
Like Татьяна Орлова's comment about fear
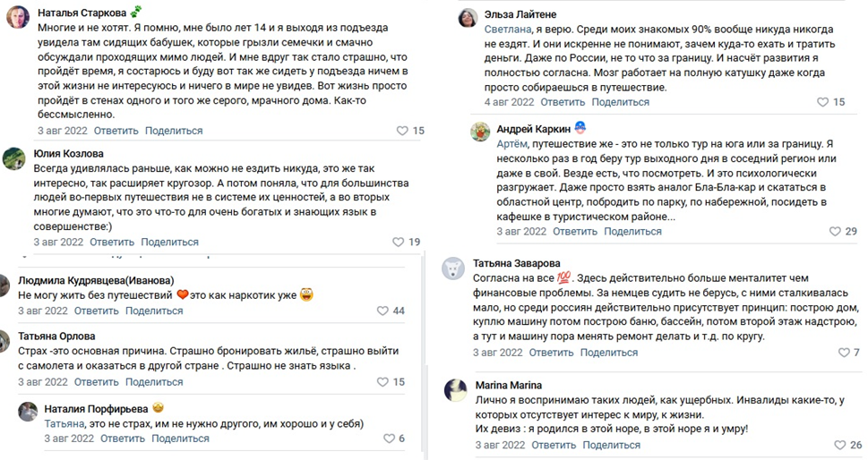coord(383,382)
